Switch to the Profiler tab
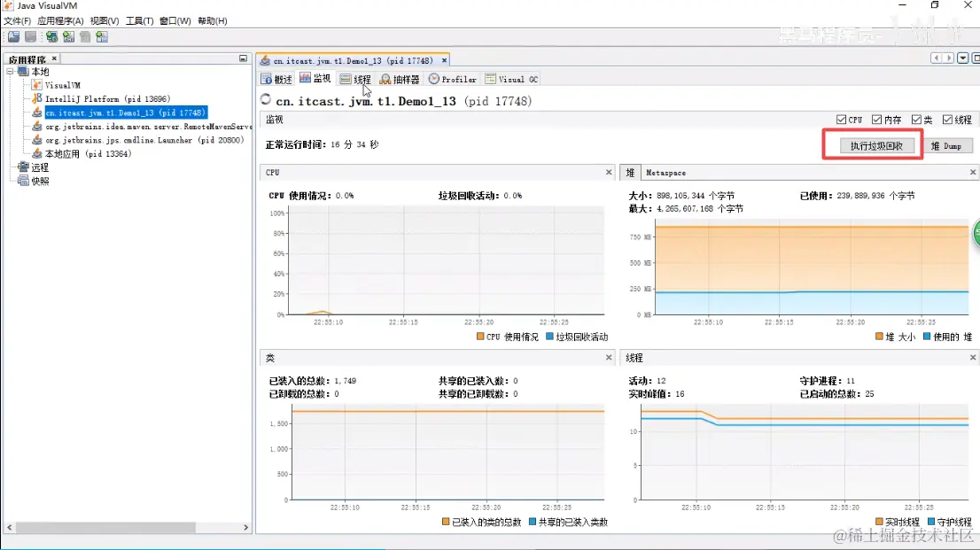980x550 pixels. click(453, 80)
